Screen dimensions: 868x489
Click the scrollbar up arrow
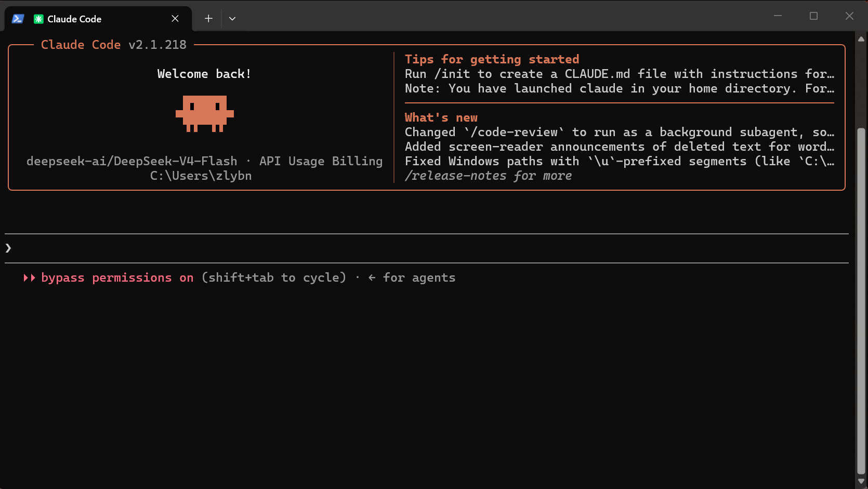point(861,39)
